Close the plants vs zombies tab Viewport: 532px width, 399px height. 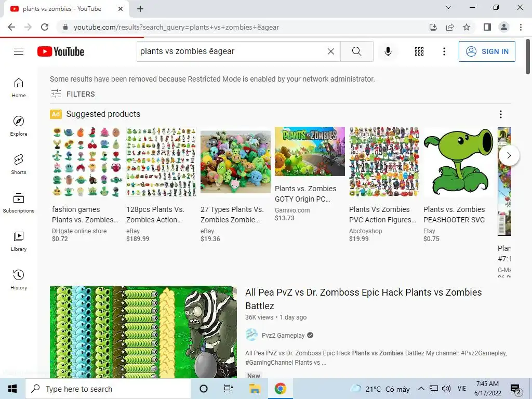[x=120, y=9]
